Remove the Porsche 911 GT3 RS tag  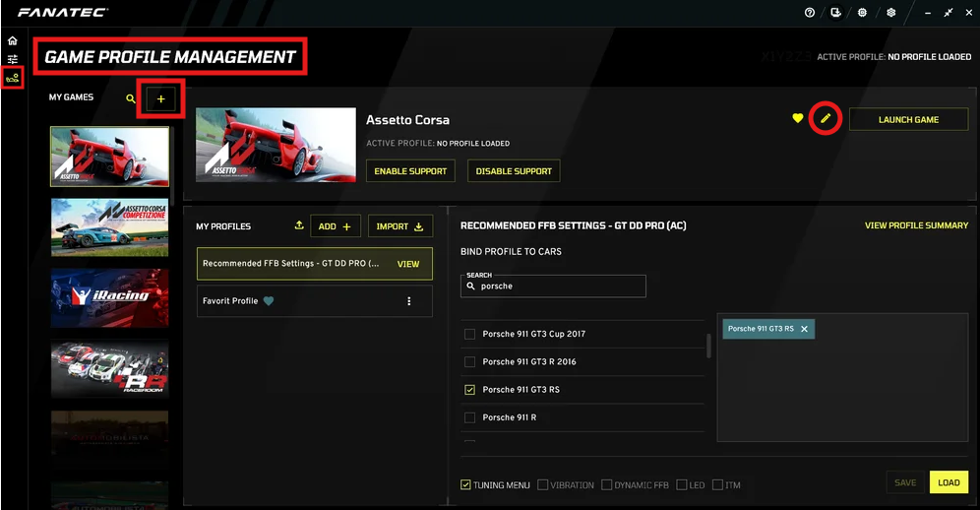[805, 329]
